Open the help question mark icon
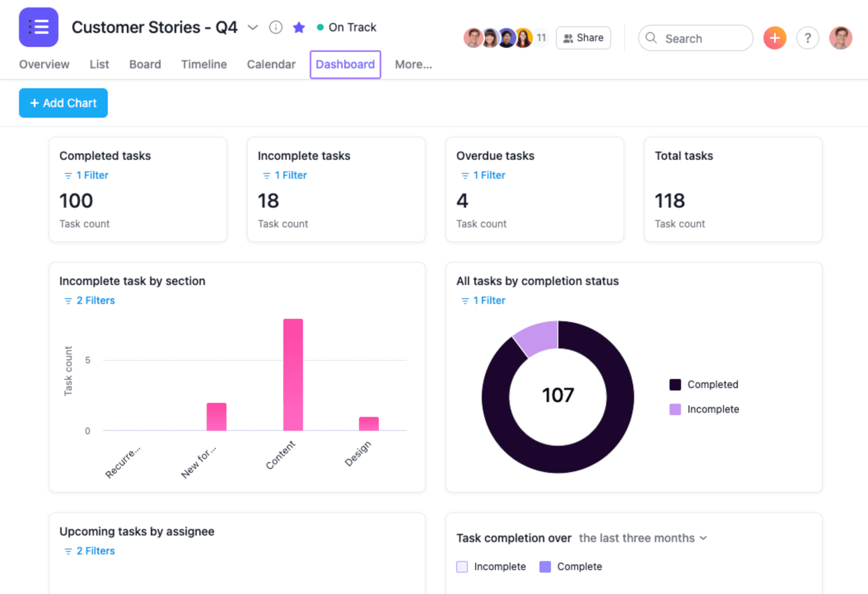 click(808, 38)
